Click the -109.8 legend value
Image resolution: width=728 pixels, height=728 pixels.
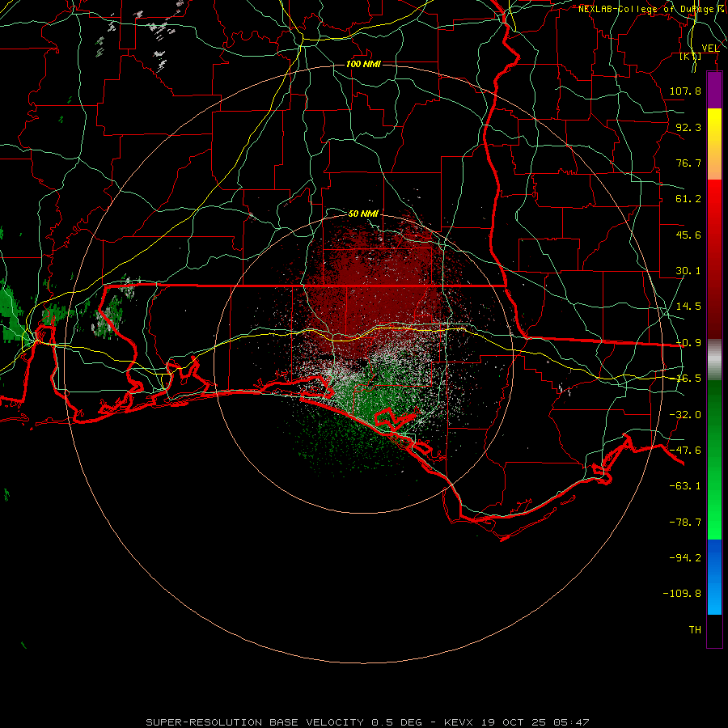pos(682,594)
